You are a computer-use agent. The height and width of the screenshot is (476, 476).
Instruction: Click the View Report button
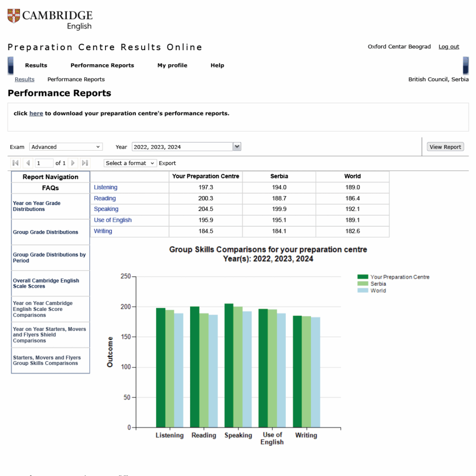445,147
